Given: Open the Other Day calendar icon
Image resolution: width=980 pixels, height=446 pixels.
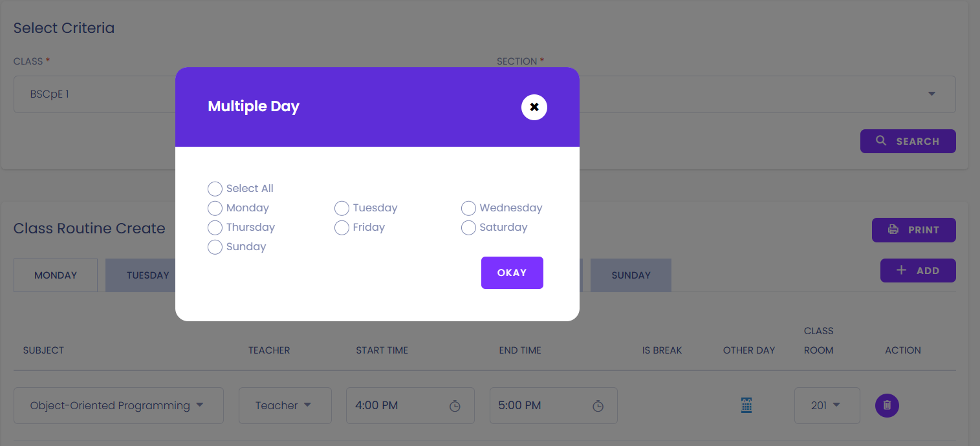Looking at the screenshot, I should click(x=746, y=406).
